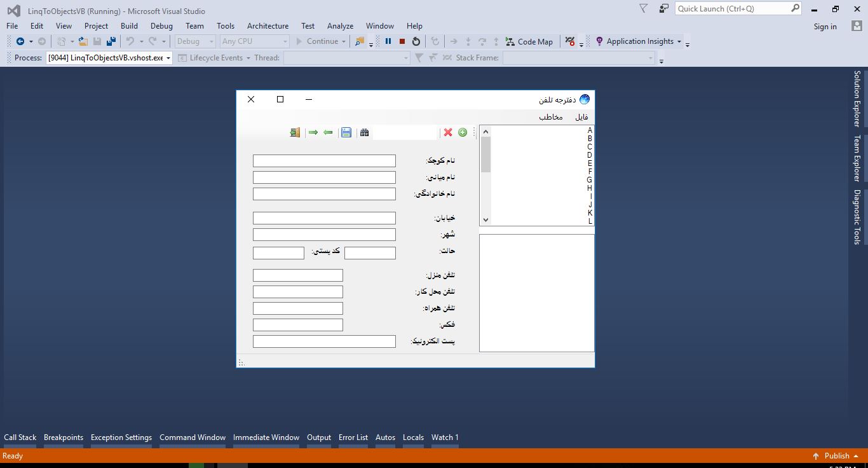Navigate back with the green left arrow icon
The width and height of the screenshot is (868, 468).
(x=329, y=132)
